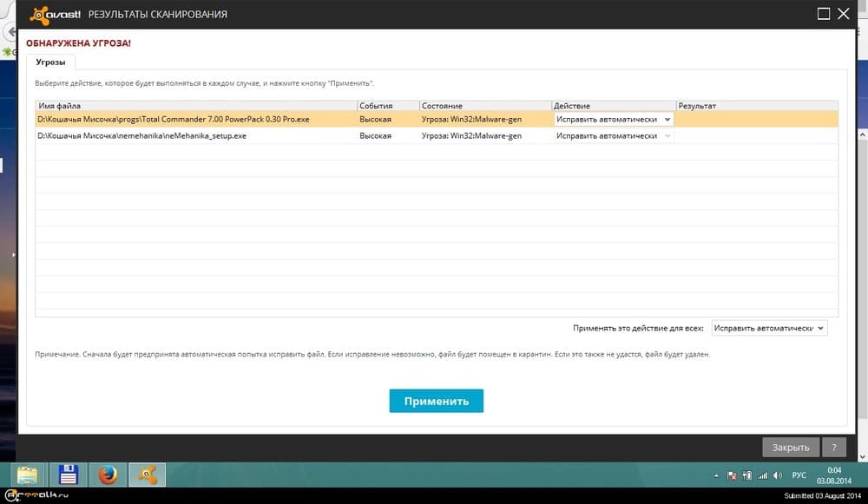Click the network signal tray icon

click(762, 475)
